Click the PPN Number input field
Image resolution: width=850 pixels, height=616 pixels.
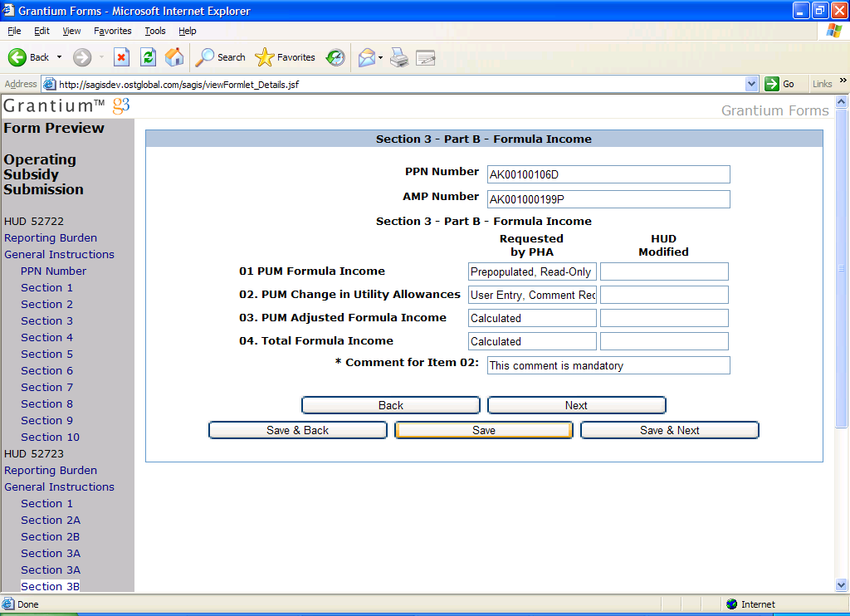click(x=608, y=174)
